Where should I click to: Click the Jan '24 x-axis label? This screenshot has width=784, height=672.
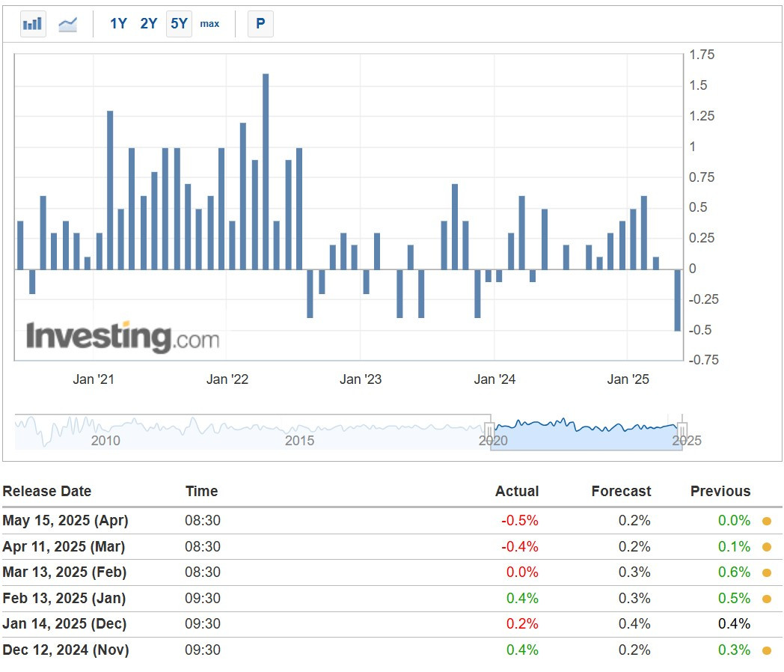(x=494, y=379)
